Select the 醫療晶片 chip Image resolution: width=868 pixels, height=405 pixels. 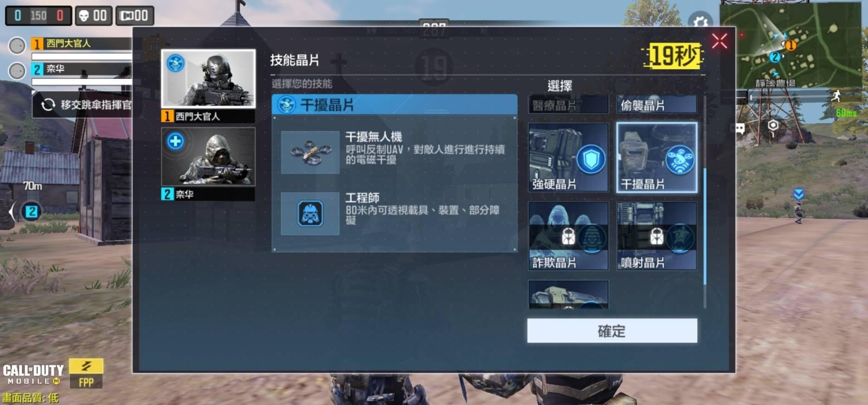[x=568, y=104]
